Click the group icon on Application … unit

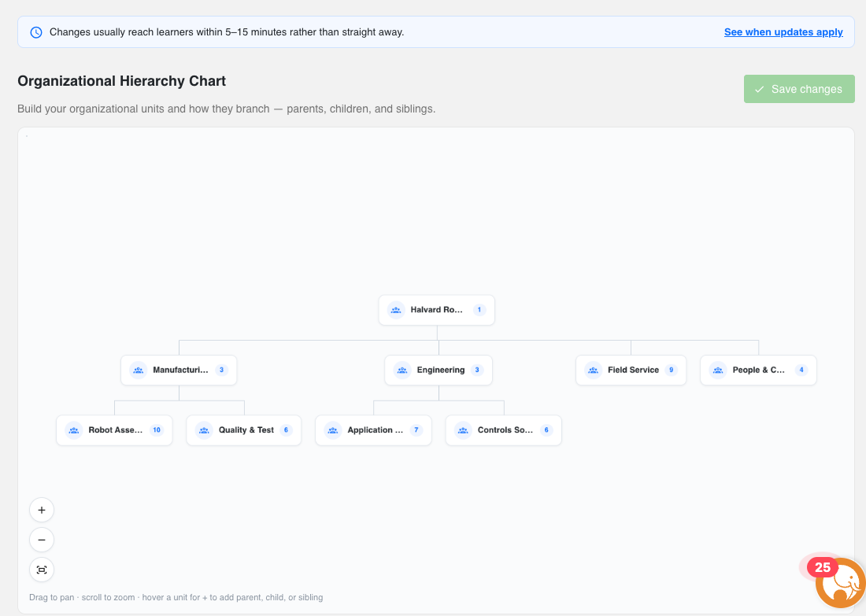tap(333, 430)
